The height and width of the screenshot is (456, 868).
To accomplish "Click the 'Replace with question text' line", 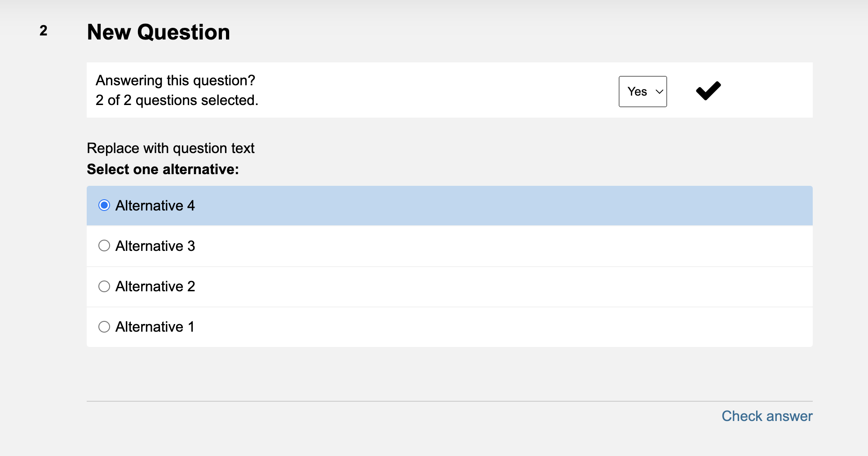I will (x=171, y=148).
